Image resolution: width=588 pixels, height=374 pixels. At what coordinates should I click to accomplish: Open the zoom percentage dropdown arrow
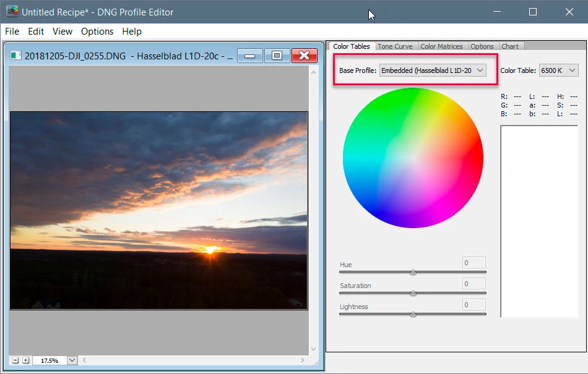(72, 360)
